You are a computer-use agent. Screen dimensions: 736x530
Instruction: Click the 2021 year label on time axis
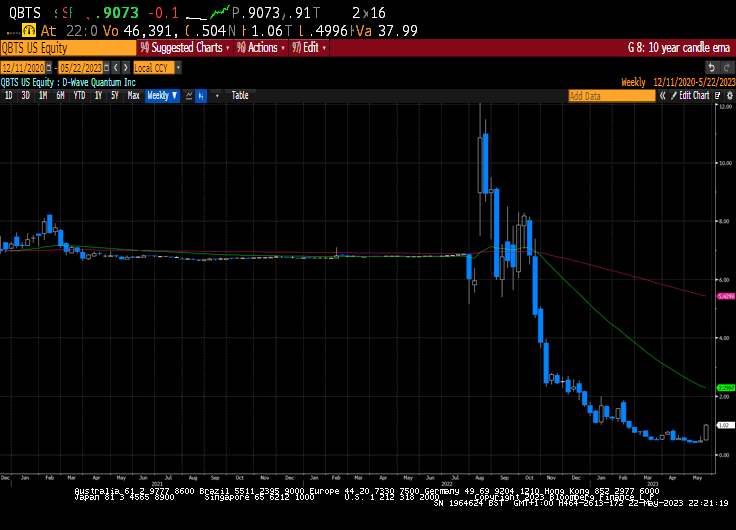click(x=157, y=484)
